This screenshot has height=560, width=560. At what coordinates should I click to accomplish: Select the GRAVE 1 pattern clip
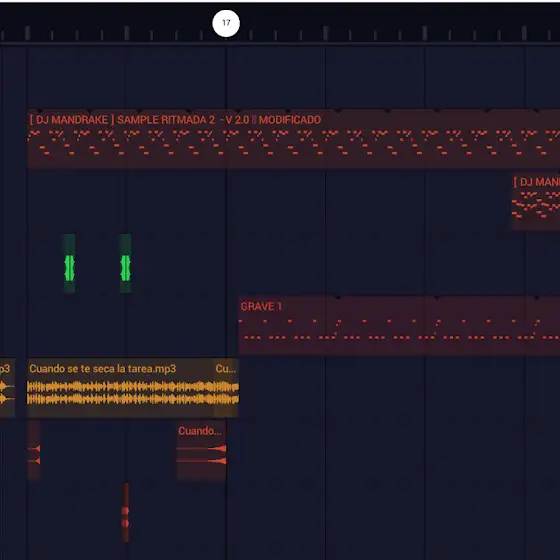(x=399, y=325)
